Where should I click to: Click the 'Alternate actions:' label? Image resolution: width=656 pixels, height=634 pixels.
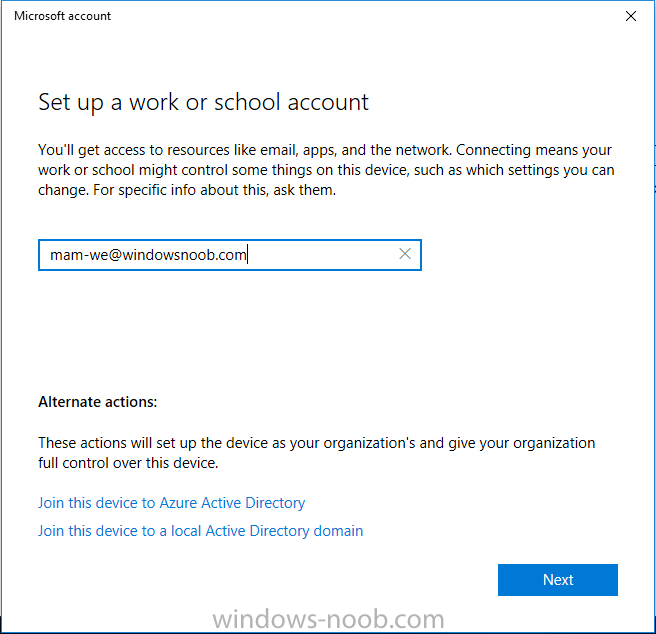point(97,402)
